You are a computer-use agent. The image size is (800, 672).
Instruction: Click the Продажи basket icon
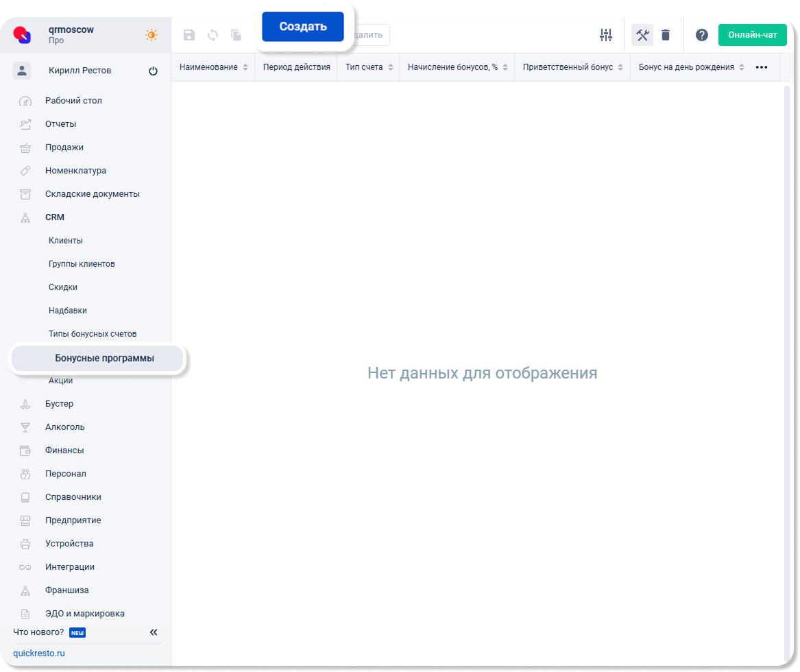25,147
